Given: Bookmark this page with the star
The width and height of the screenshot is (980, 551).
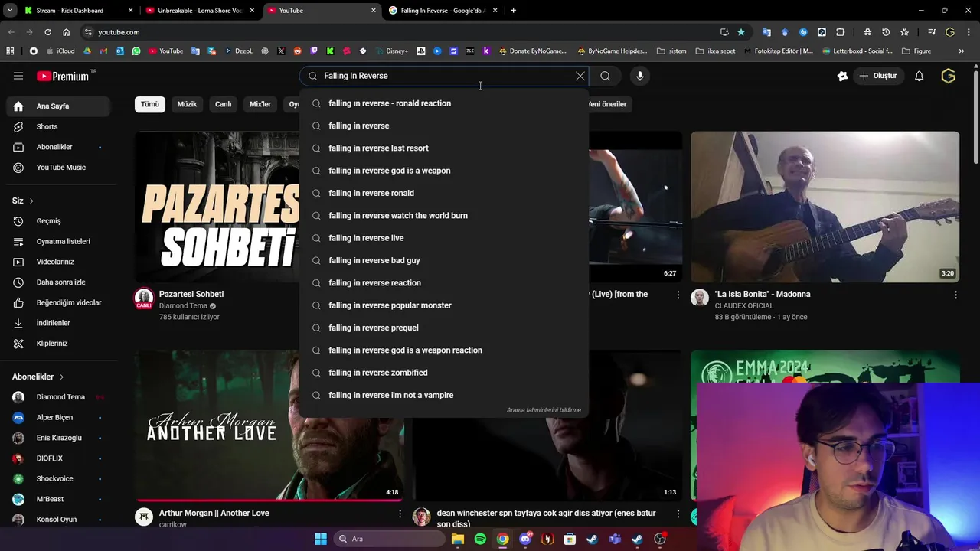Looking at the screenshot, I should (x=741, y=32).
